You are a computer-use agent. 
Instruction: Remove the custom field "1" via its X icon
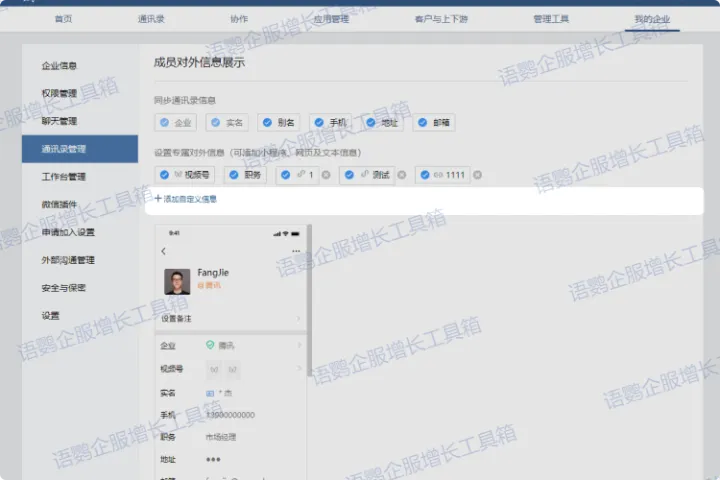[326, 175]
